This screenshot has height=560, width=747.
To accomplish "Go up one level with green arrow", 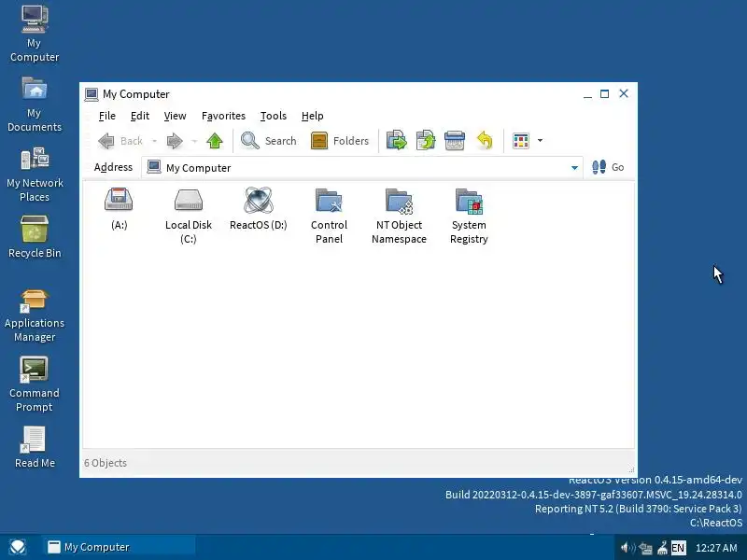I will 215,141.
